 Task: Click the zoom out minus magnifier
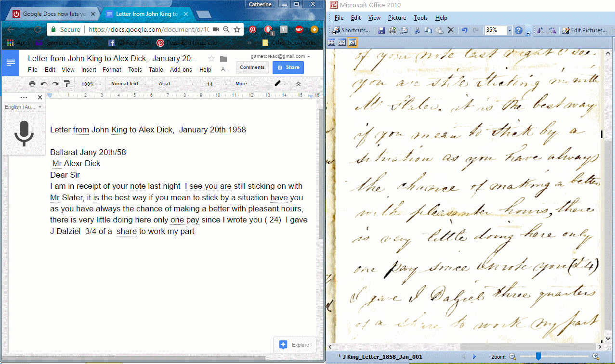512,357
